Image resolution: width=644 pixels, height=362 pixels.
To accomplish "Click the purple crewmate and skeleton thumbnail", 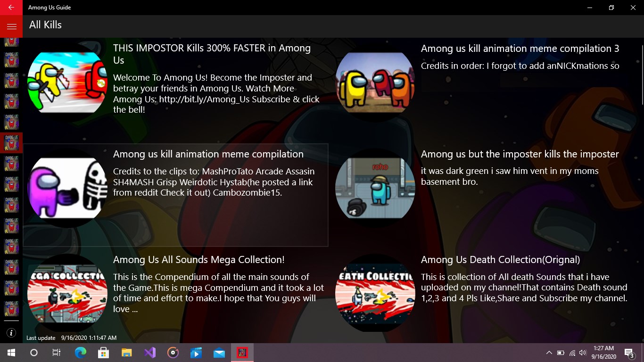I will point(67,188).
